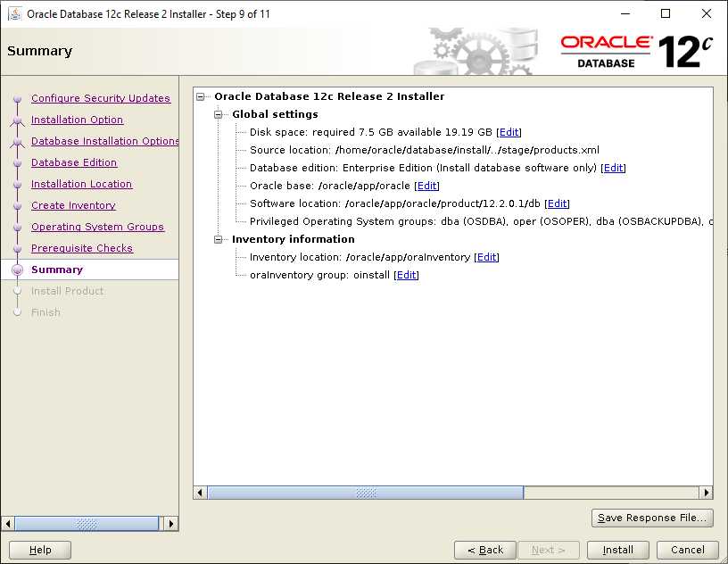
Task: Open Help for the installer
Action: 40,550
